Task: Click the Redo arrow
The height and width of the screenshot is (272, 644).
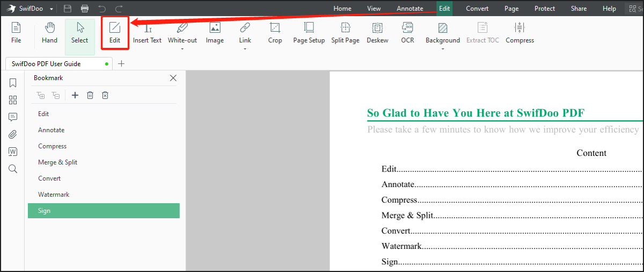Action: (x=119, y=9)
